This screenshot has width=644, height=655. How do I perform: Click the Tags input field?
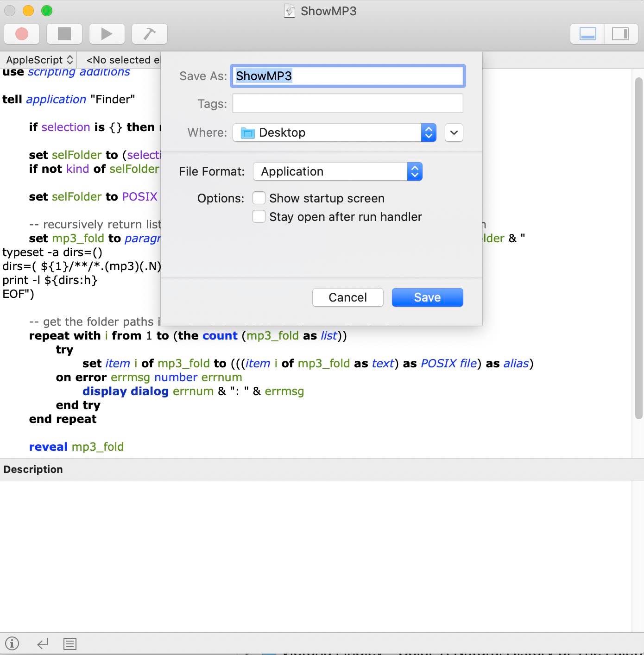click(x=347, y=103)
